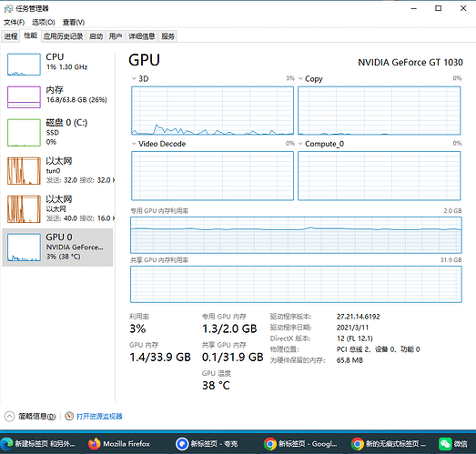
Task: Click the Resource Monitor icon
Action: [69, 416]
